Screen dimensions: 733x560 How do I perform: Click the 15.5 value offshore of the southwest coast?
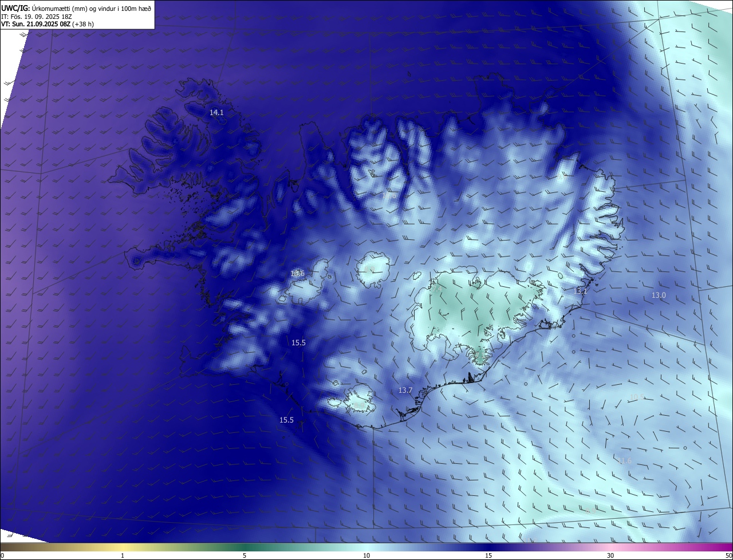pos(286,420)
